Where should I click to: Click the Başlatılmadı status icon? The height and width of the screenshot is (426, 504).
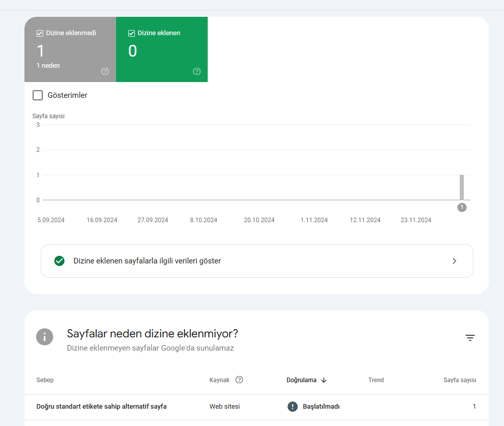(x=293, y=406)
